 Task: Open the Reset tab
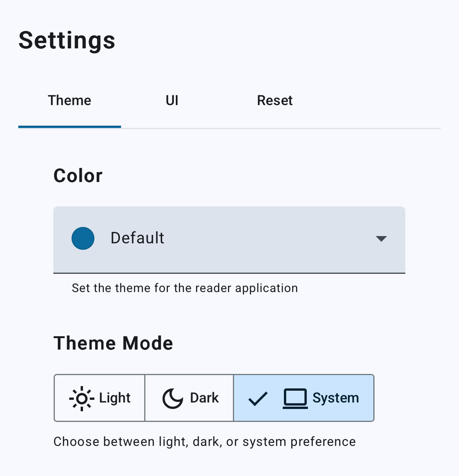point(275,101)
